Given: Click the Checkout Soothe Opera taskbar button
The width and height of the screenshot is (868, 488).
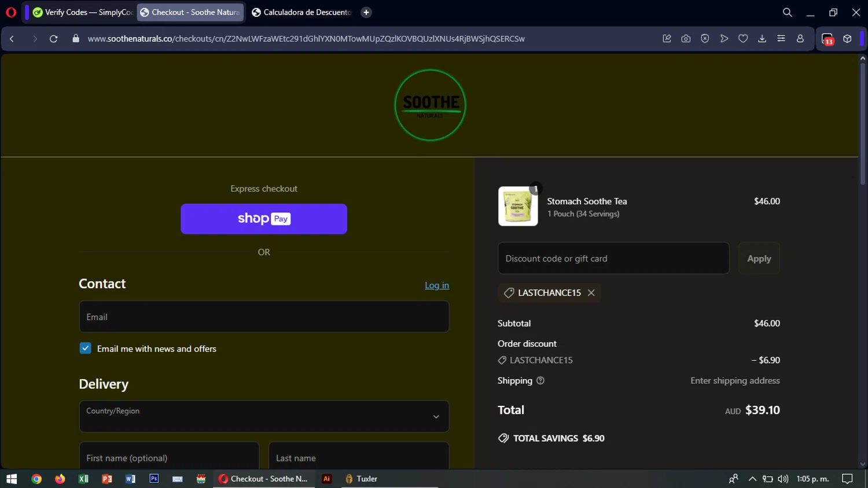Looking at the screenshot, I should coord(264,479).
